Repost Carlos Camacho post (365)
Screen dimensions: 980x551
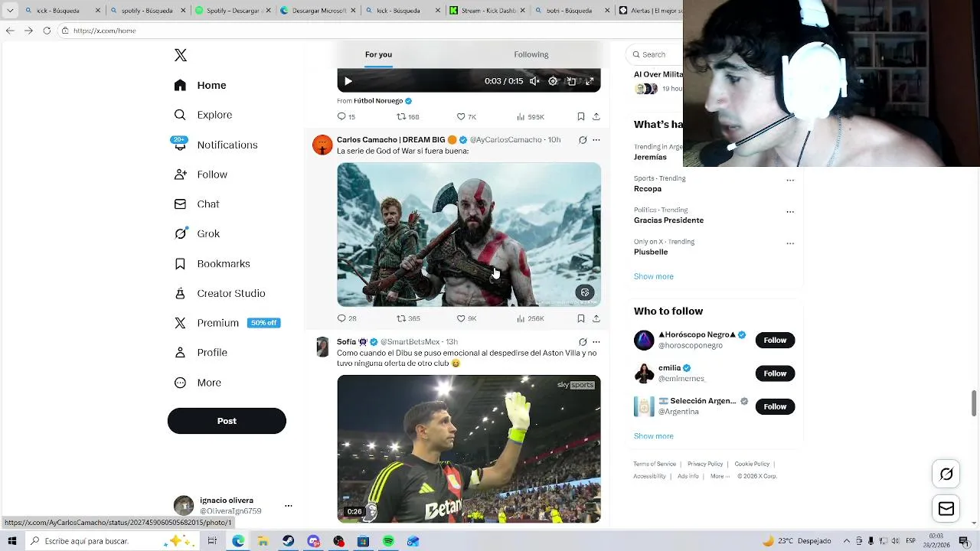click(x=408, y=318)
